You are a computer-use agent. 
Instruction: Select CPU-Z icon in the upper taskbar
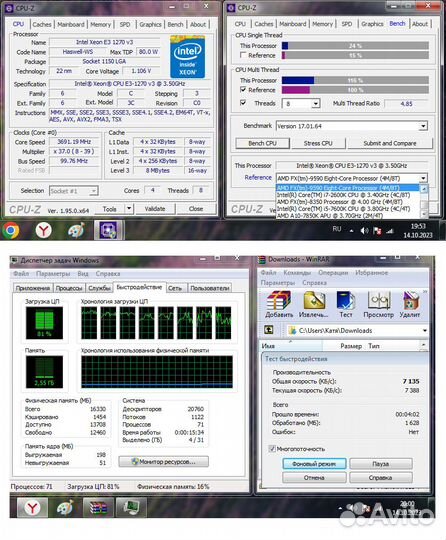[108, 230]
